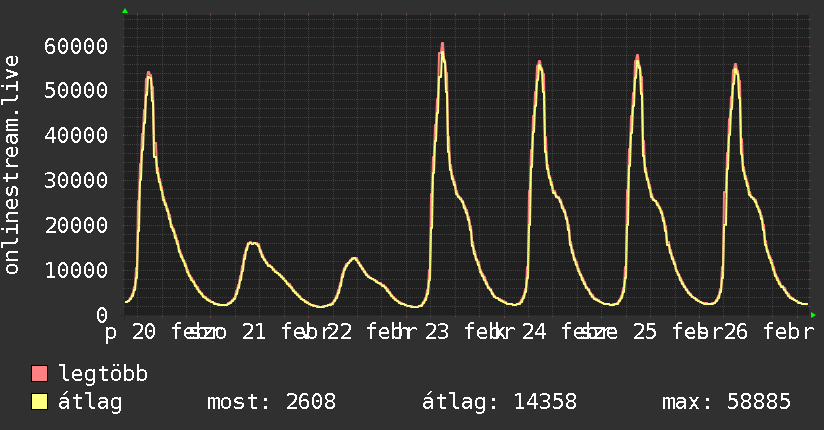Click the green arrow atop the y-axis
The height and width of the screenshot is (430, 824).
[x=125, y=11]
